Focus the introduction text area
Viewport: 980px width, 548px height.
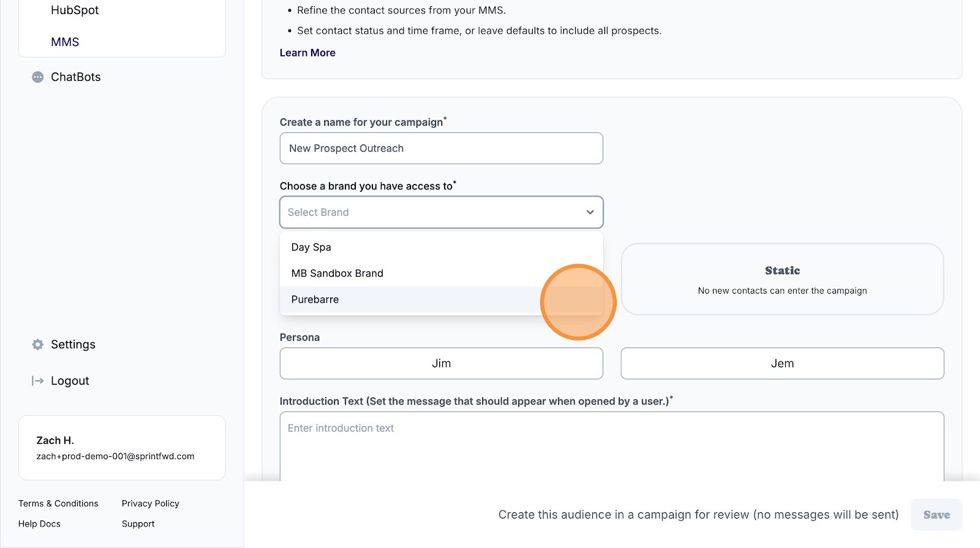(x=611, y=446)
